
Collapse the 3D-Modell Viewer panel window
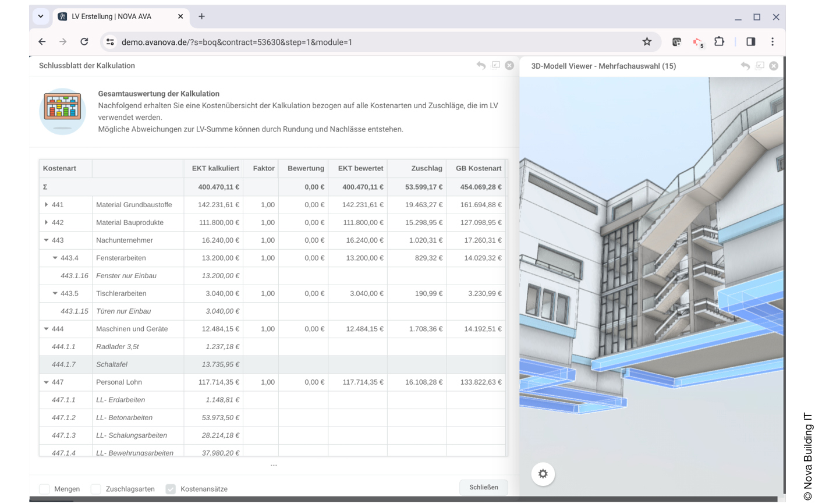[x=760, y=66]
